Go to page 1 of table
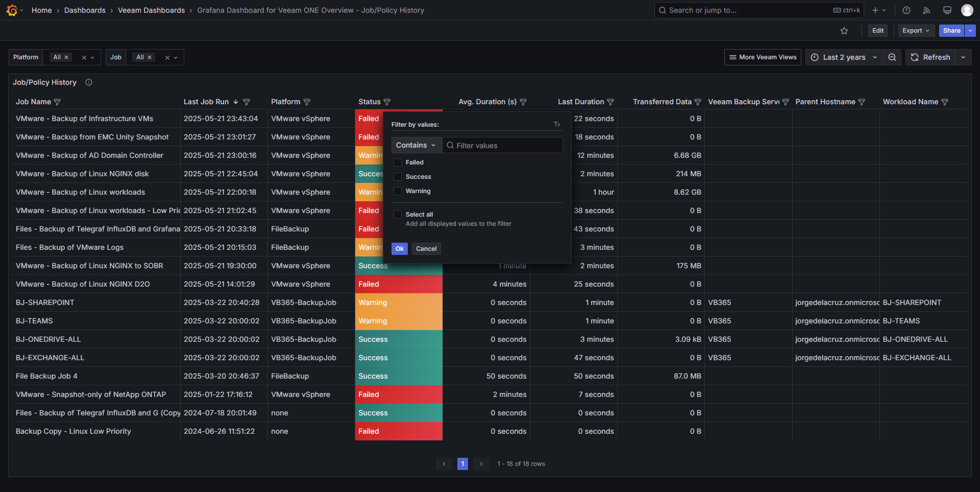Image resolution: width=980 pixels, height=492 pixels. pos(462,464)
